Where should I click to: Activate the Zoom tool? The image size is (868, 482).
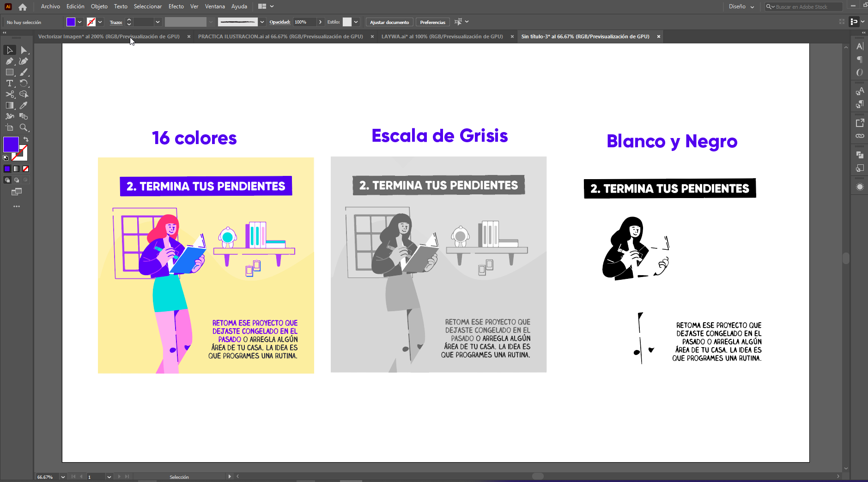(x=24, y=127)
